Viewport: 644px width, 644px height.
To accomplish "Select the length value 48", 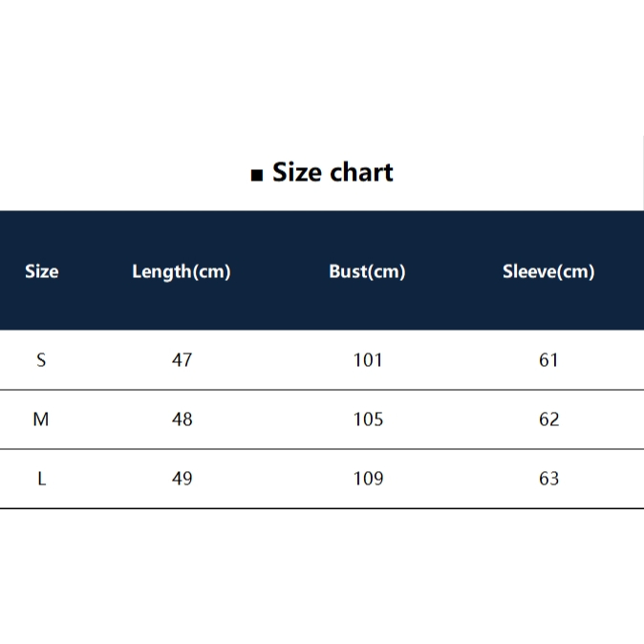I will point(182,419).
